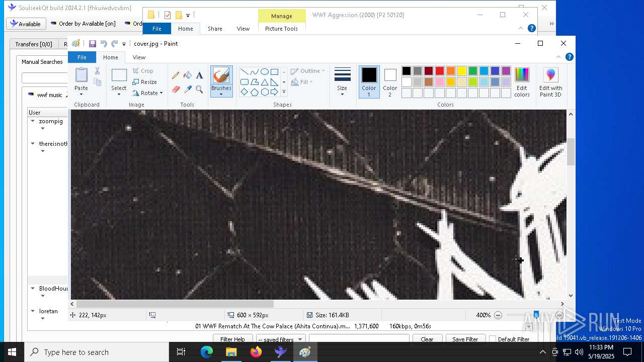
Task: Pick the green color swatch
Action: tap(473, 71)
